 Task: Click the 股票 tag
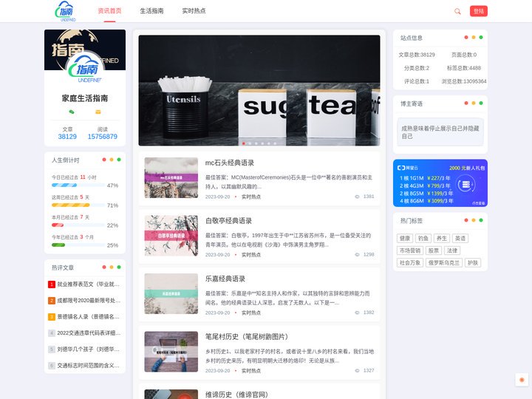click(433, 250)
